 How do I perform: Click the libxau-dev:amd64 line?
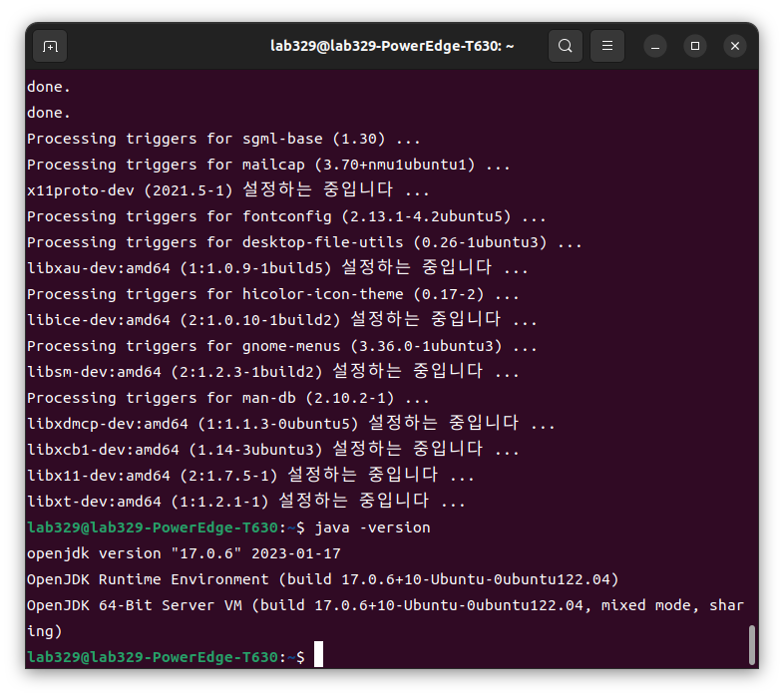pyautogui.click(x=277, y=268)
